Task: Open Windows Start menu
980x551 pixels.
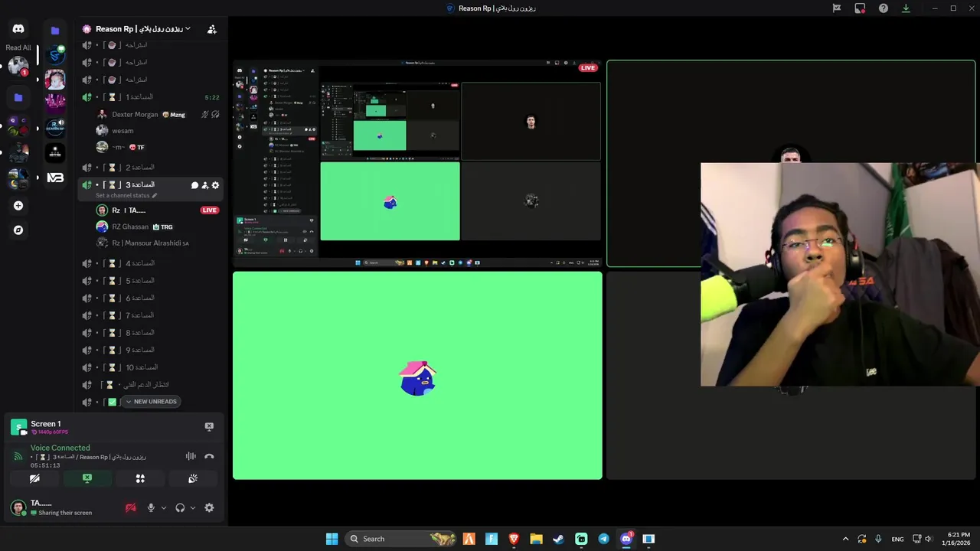Action: coord(332,539)
